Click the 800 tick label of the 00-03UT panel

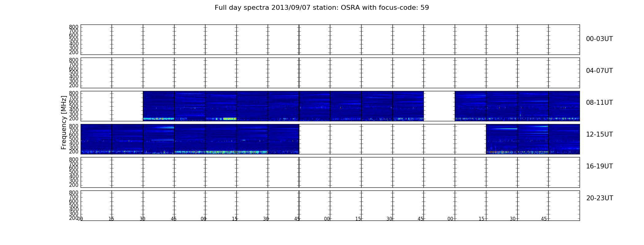pyautogui.click(x=74, y=27)
